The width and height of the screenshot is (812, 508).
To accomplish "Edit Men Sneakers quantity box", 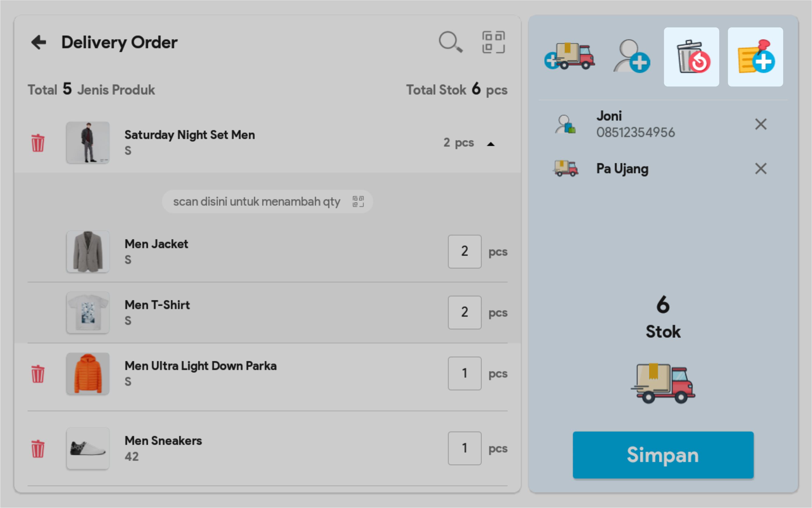I will coord(464,448).
